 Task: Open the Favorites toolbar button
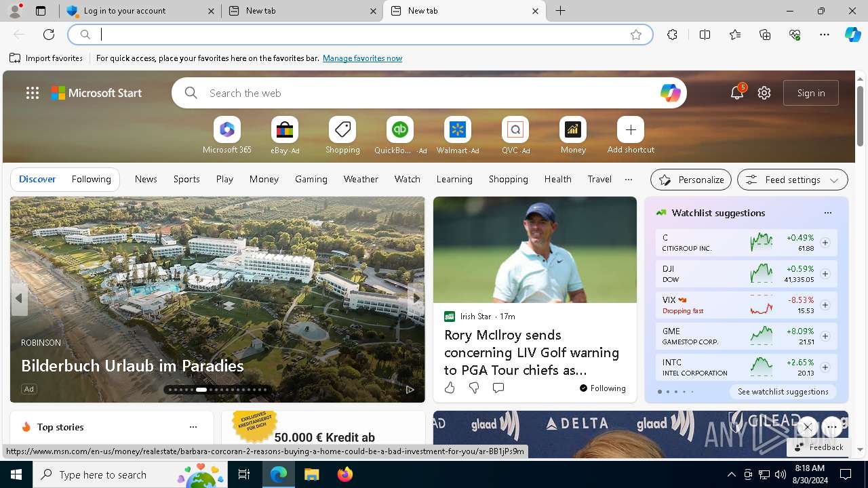735,35
